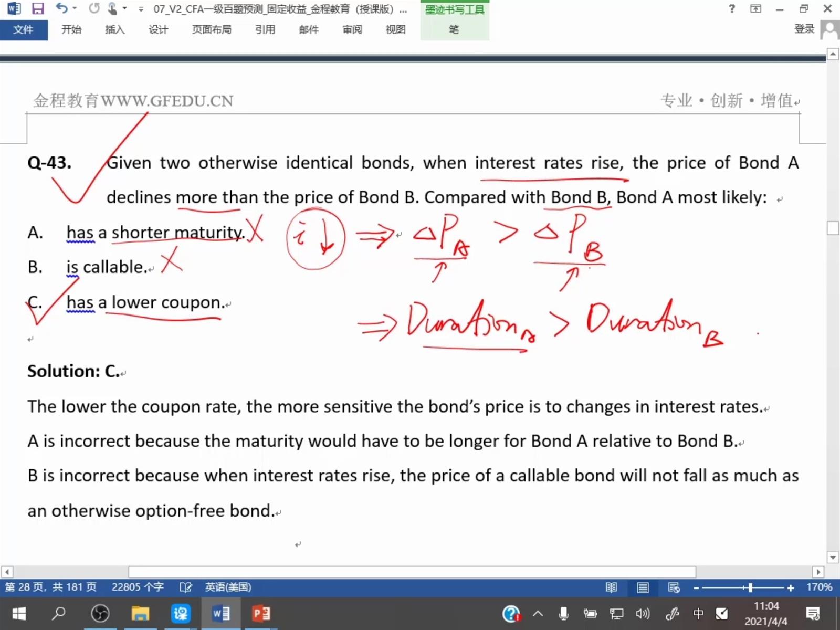The width and height of the screenshot is (840, 630).
Task: Open OBS Studio from the taskbar
Action: click(100, 613)
